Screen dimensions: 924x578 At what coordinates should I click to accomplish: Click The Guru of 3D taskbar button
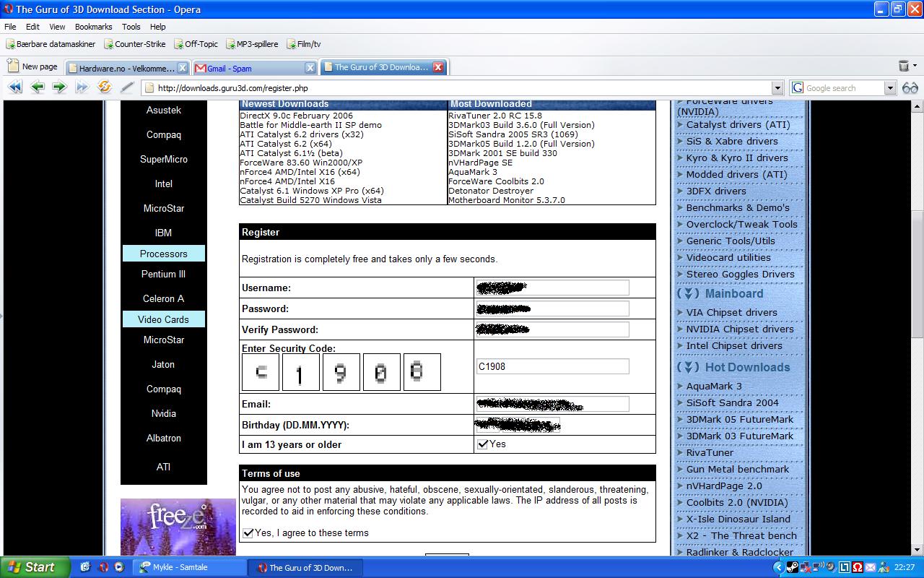pyautogui.click(x=304, y=567)
